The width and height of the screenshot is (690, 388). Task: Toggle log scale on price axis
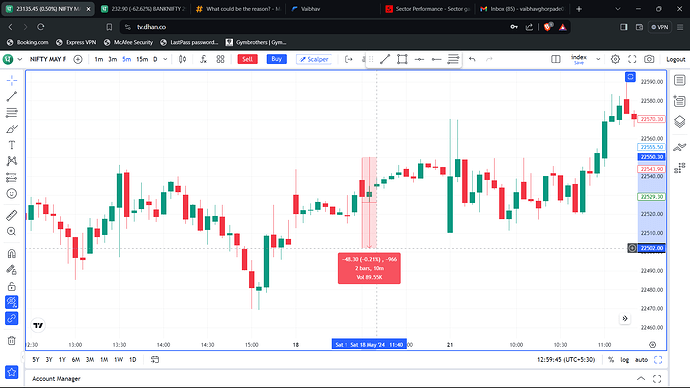click(x=624, y=360)
